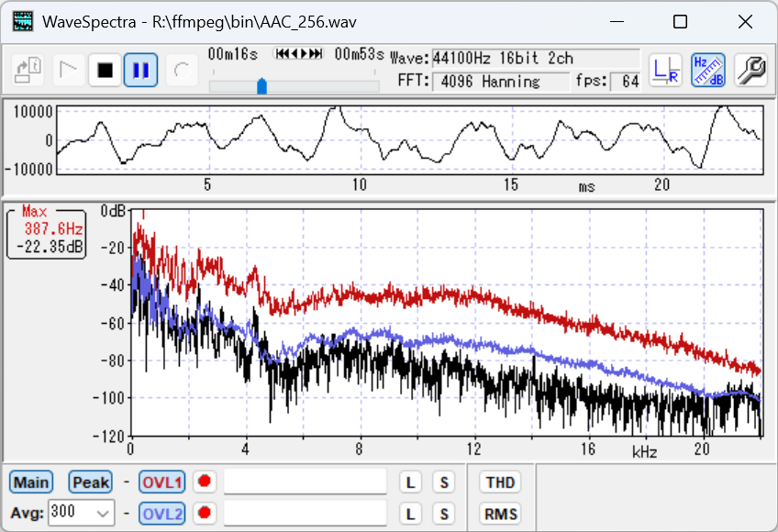Click the file/record mode switch icon
Screen dimensions: 778x532
(28, 70)
